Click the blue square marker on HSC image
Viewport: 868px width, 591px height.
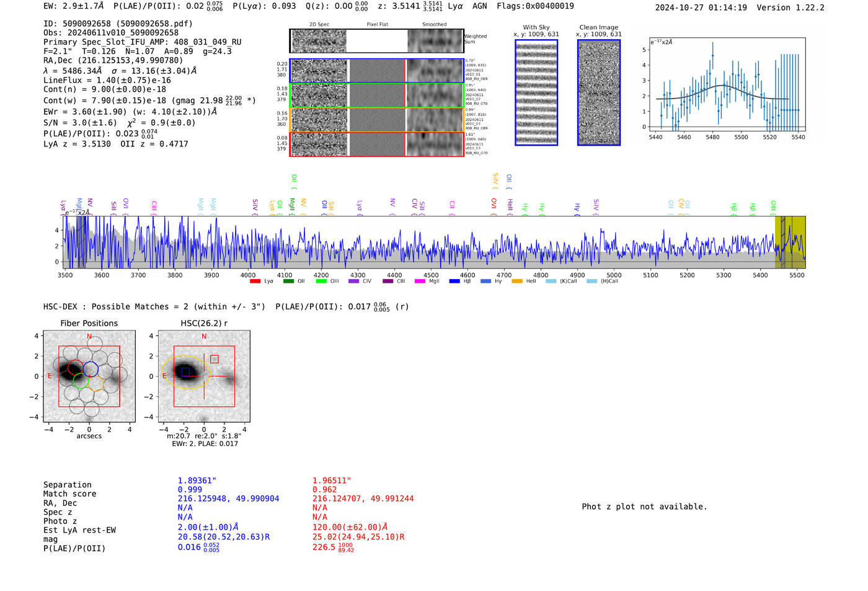(x=185, y=372)
